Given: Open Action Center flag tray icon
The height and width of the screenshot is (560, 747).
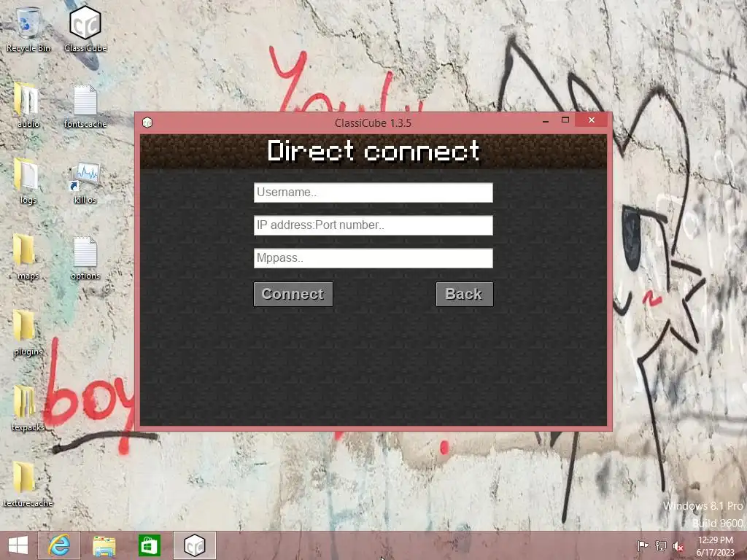Looking at the screenshot, I should pos(643,545).
